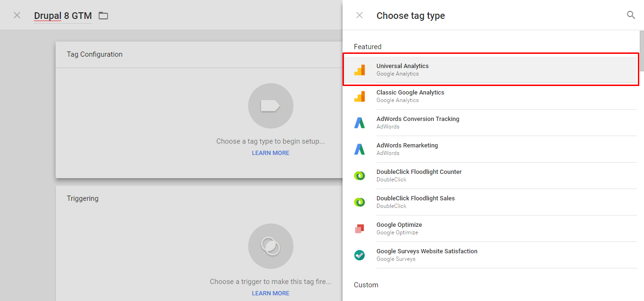Click the trigger placeholder circle icon
Viewport: 644px width, 301px height.
[x=271, y=246]
